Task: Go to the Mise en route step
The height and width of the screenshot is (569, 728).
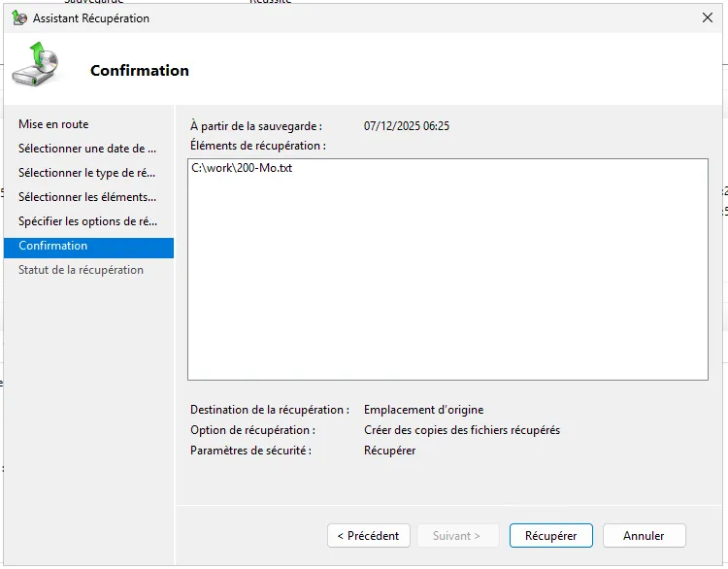Action: point(53,124)
